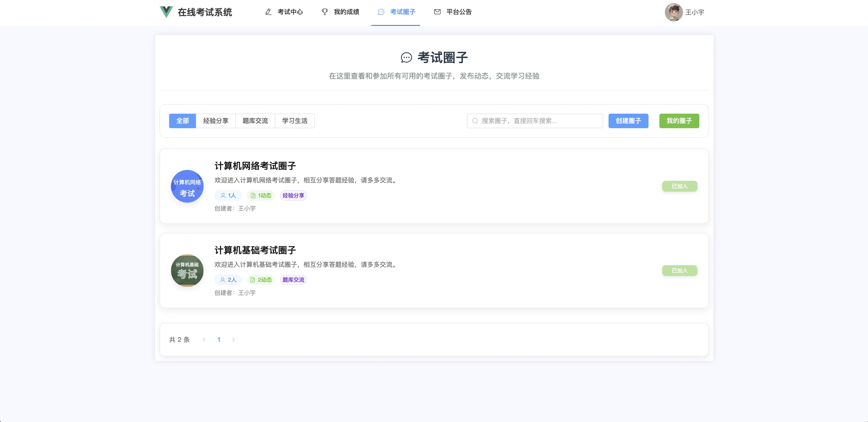Select the 经验分享 filter option
Screen dimensions: 868x422
pos(216,121)
